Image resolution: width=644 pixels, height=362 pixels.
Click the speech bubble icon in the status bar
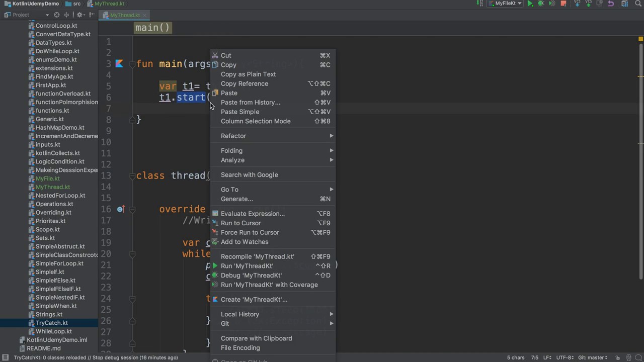point(638,357)
